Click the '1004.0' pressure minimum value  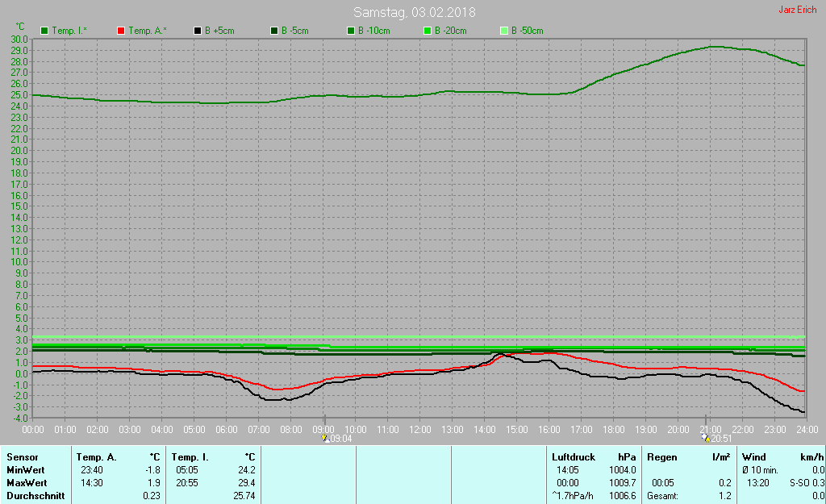(623, 470)
